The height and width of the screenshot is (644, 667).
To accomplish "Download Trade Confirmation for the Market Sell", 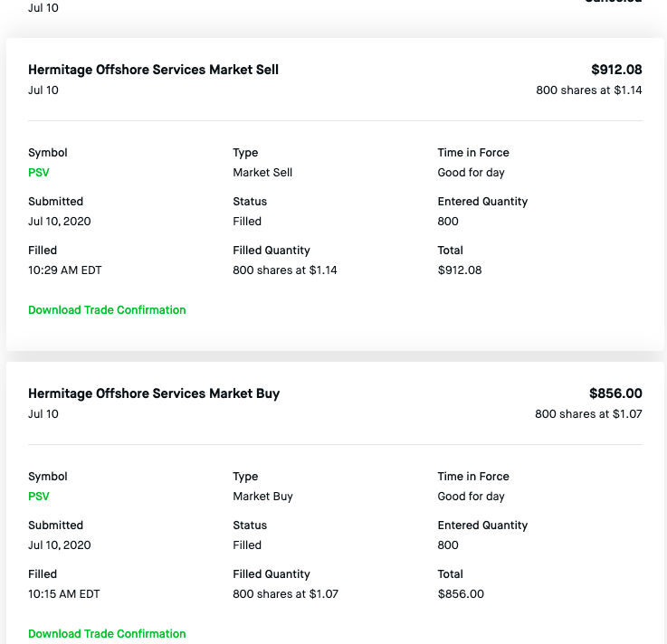I will click(107, 310).
